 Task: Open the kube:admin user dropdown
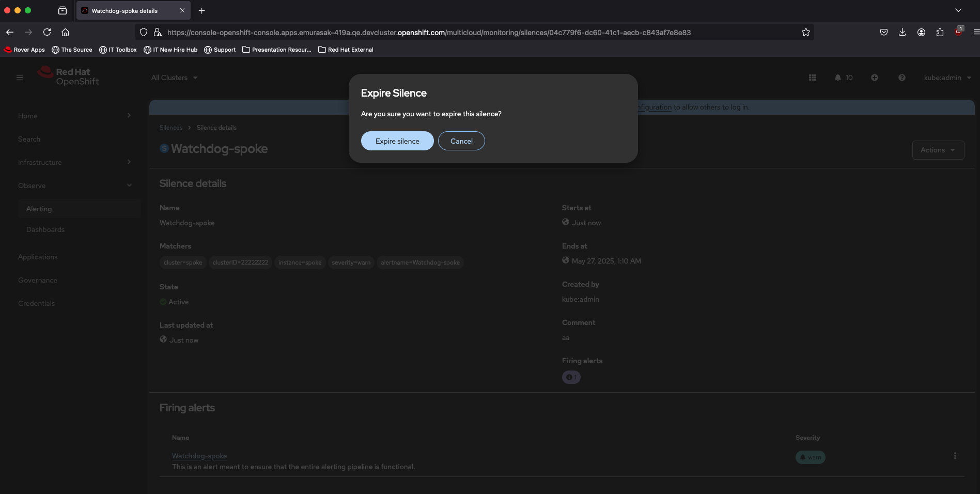[947, 78]
